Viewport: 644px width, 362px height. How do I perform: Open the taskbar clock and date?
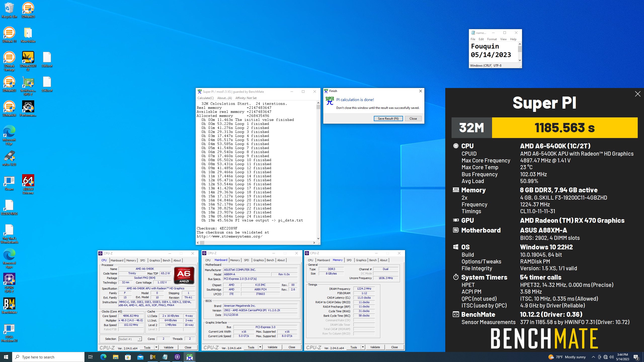(622, 357)
